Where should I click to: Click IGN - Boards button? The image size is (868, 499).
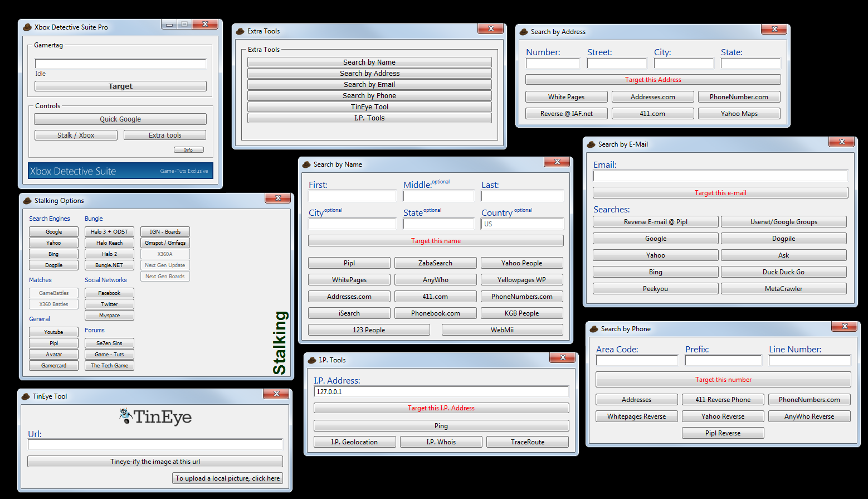[165, 232]
